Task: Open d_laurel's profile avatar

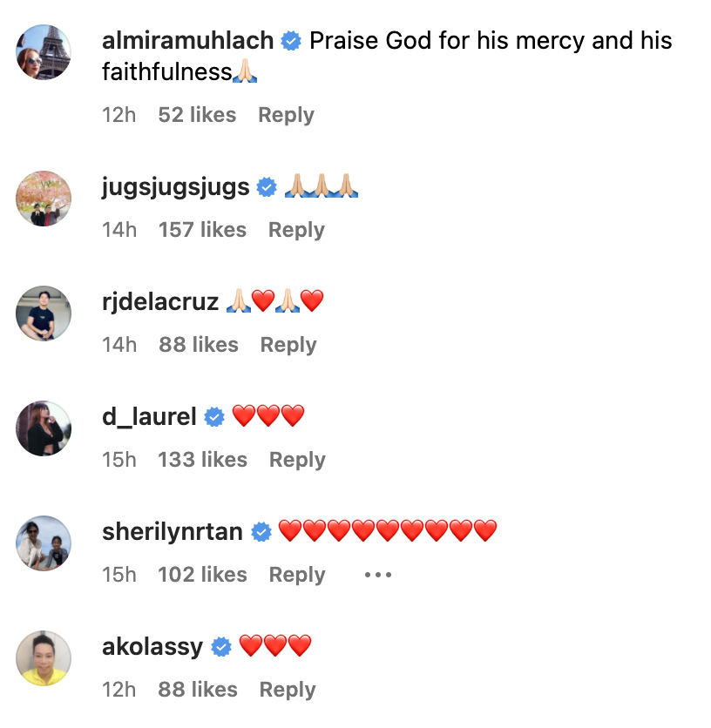Action: point(44,428)
